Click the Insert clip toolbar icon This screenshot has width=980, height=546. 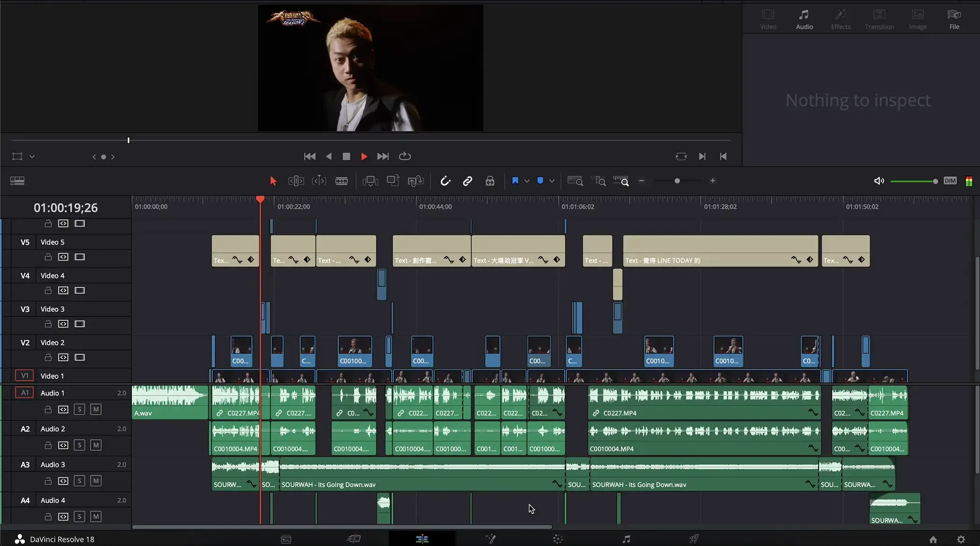370,181
